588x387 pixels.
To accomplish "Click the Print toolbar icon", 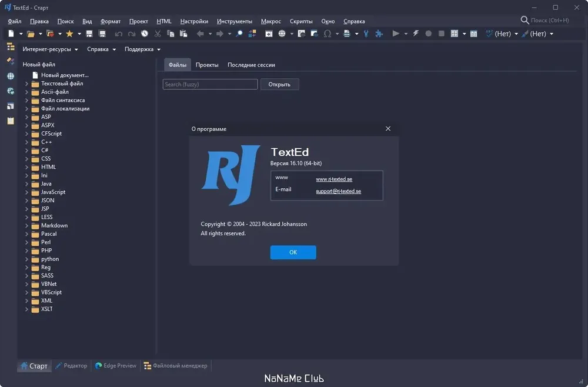I will pos(347,34).
